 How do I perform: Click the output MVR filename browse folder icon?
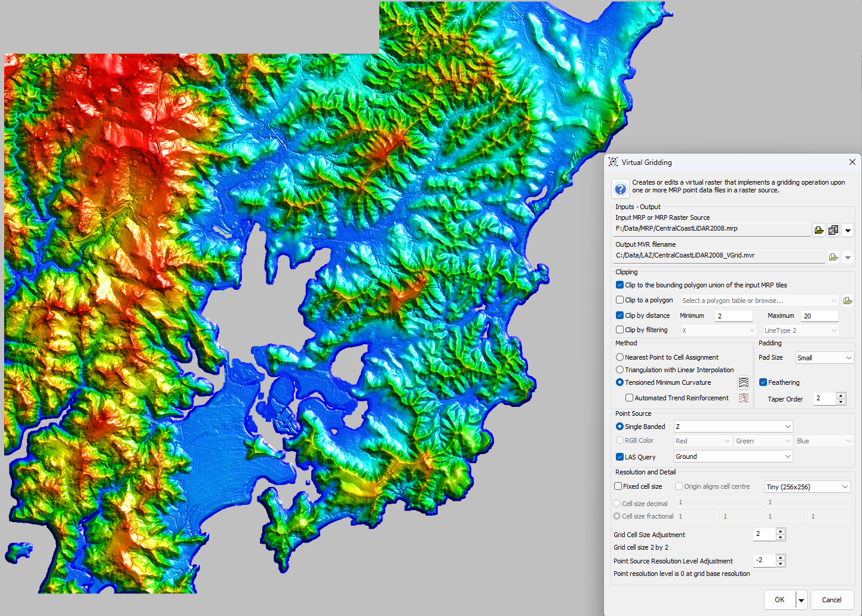click(x=833, y=257)
